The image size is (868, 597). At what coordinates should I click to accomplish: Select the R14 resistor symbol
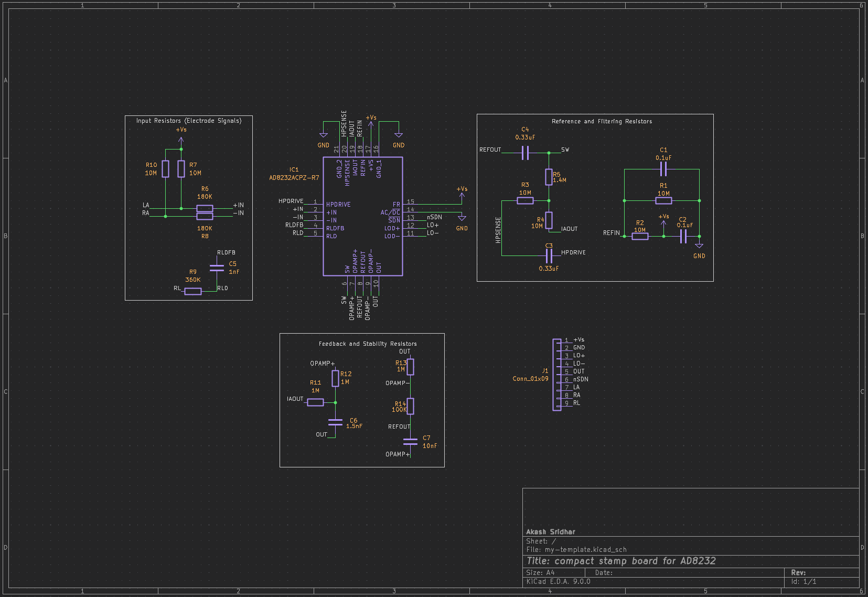point(410,406)
